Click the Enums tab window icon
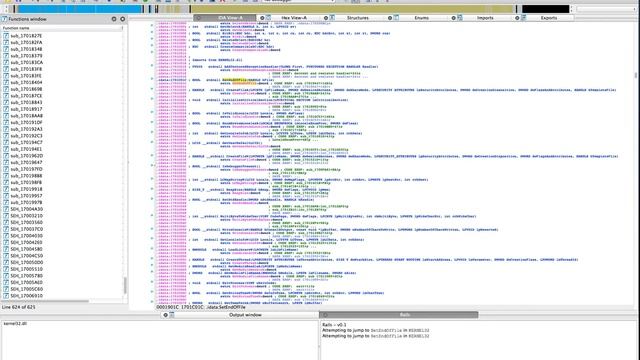 coord(396,18)
